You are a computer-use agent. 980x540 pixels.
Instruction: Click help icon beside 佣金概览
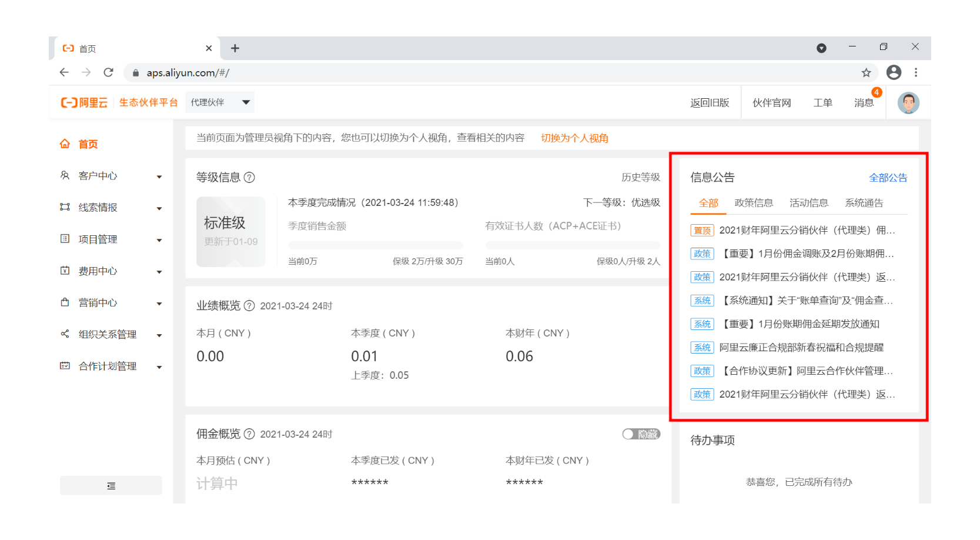pos(249,434)
